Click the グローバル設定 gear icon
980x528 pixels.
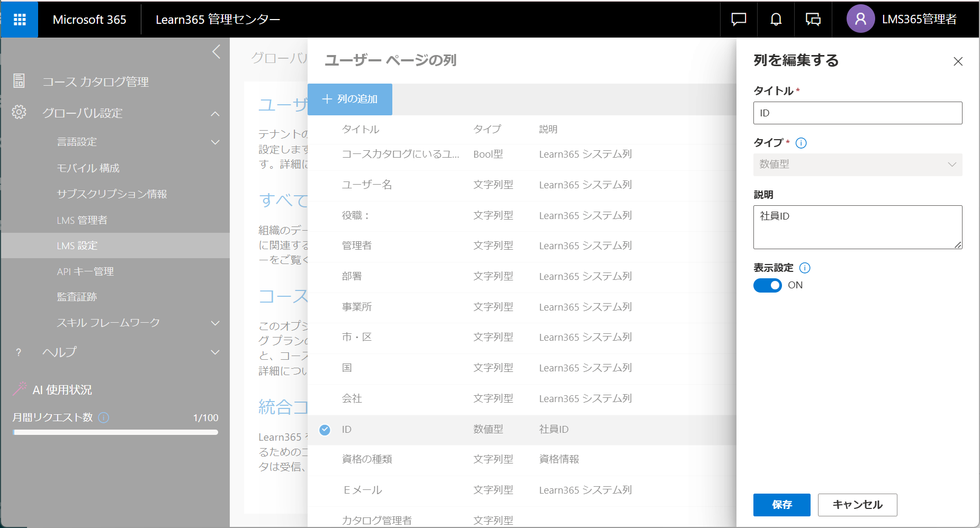pos(19,112)
